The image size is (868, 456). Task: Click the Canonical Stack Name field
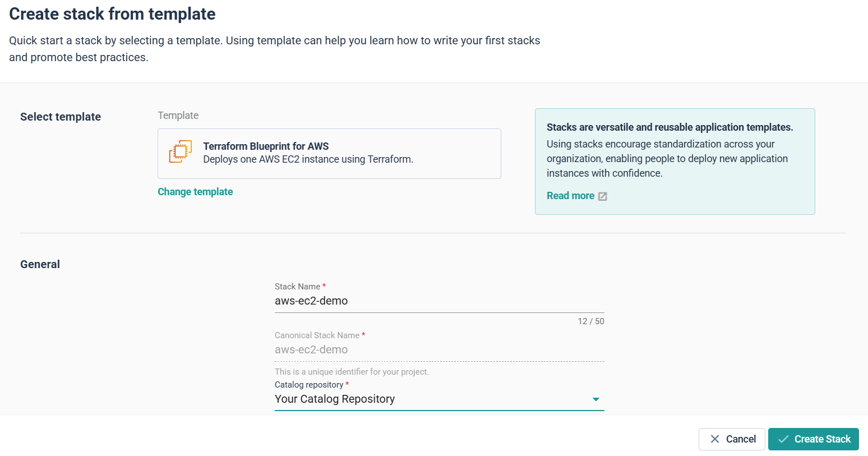(439, 350)
